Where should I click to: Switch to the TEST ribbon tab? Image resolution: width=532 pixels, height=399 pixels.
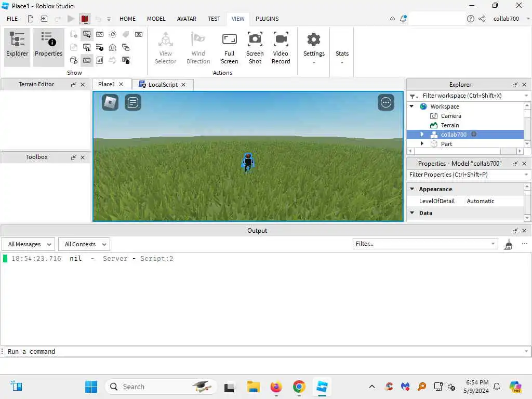click(214, 19)
